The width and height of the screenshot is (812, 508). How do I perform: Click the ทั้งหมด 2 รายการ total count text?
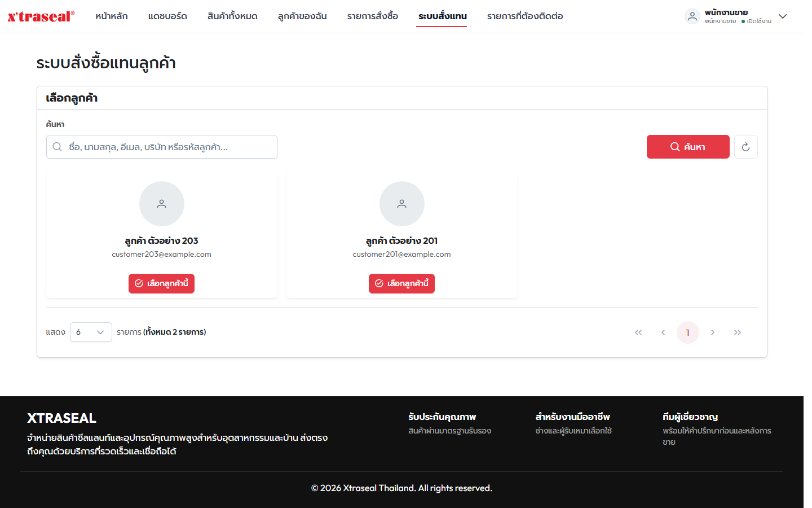coord(175,332)
